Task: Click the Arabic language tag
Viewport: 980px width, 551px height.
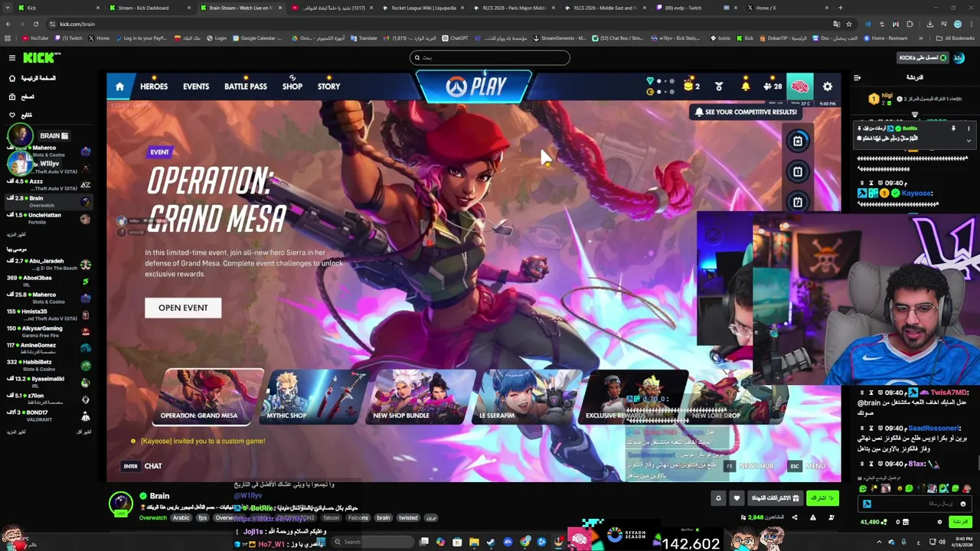Action: pos(181,518)
